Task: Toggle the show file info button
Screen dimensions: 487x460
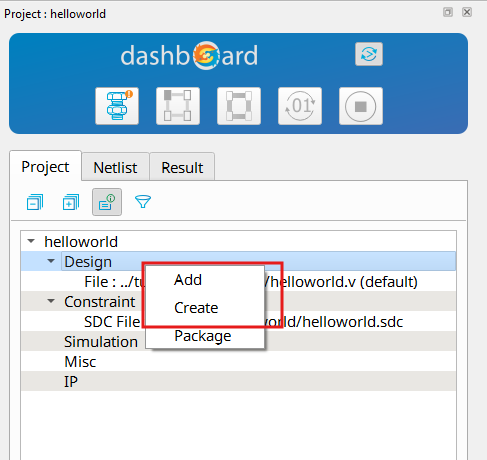Action: coord(107,202)
